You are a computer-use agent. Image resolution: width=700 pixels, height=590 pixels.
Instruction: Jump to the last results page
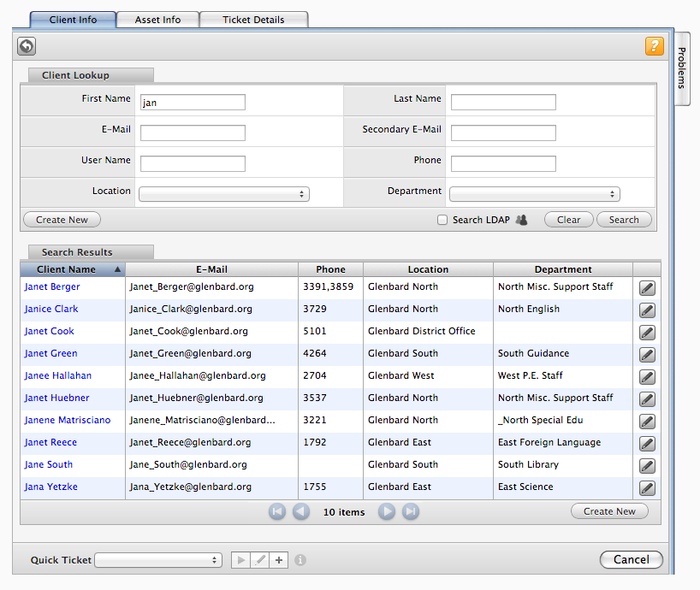[411, 511]
